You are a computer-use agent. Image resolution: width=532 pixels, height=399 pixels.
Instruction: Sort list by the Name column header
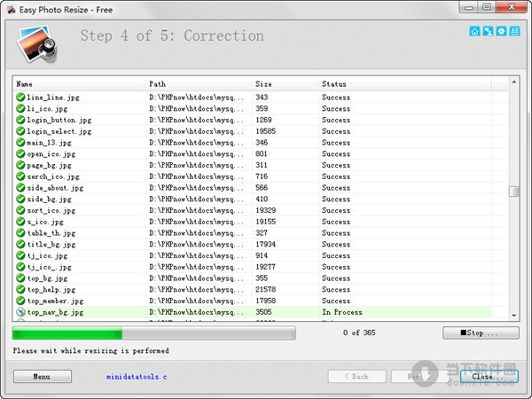tap(79, 83)
